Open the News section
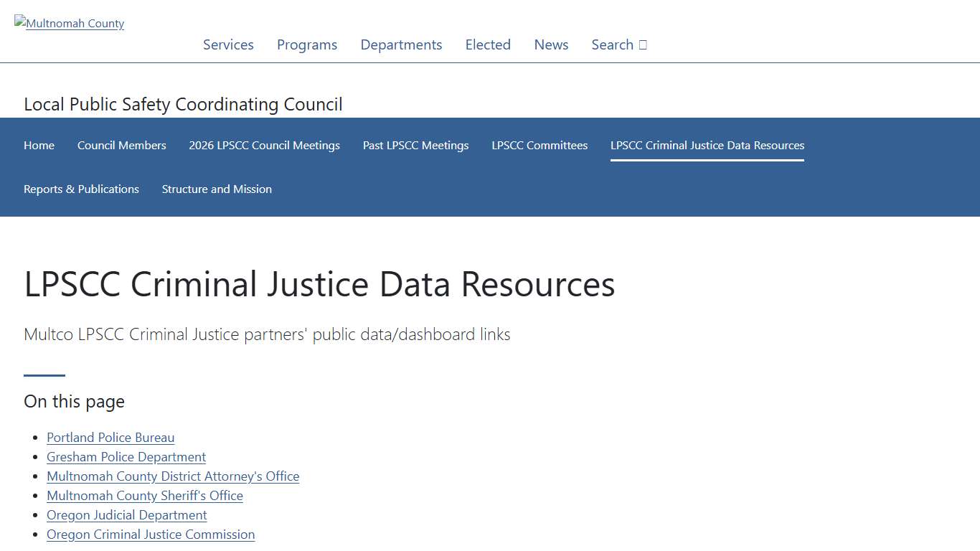This screenshot has height=551, width=980. click(551, 44)
